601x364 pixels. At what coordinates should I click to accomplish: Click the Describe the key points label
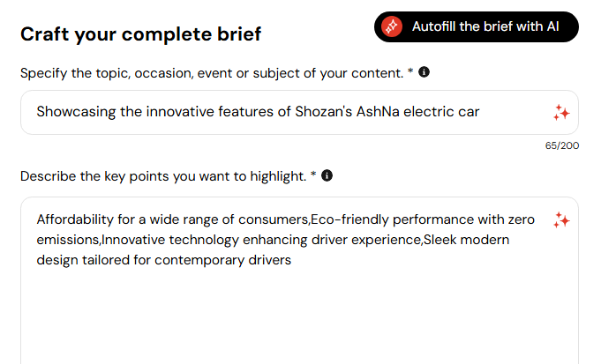(168, 176)
